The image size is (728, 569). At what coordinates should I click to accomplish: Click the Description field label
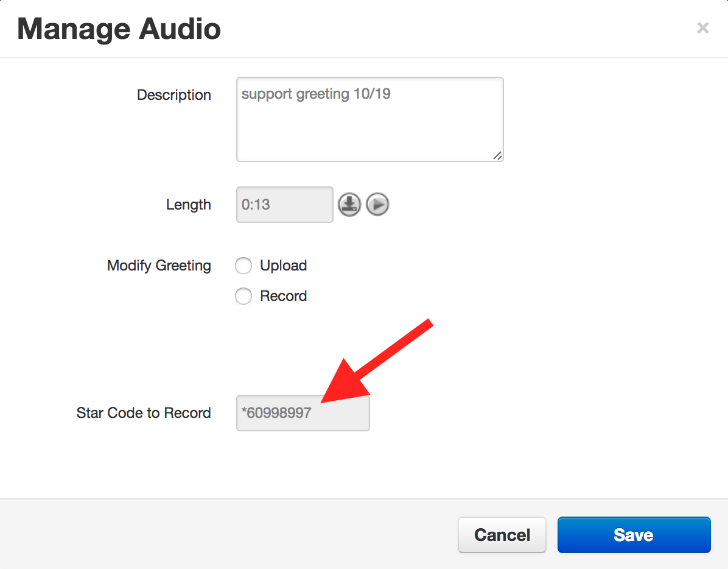173,95
